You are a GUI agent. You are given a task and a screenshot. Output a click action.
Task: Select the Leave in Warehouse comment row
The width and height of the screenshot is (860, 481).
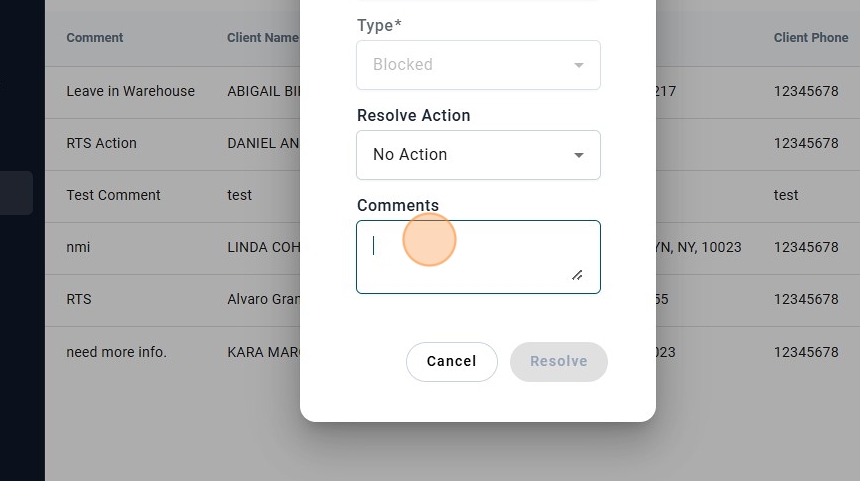coord(130,91)
